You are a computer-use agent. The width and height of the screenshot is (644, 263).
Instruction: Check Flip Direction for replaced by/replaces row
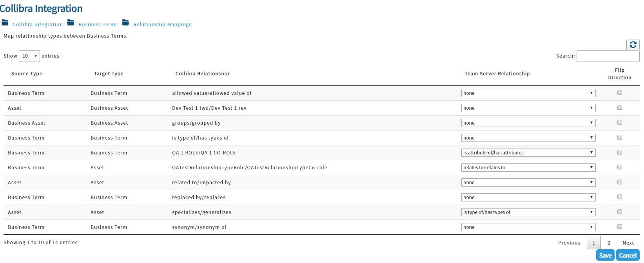[620, 197]
